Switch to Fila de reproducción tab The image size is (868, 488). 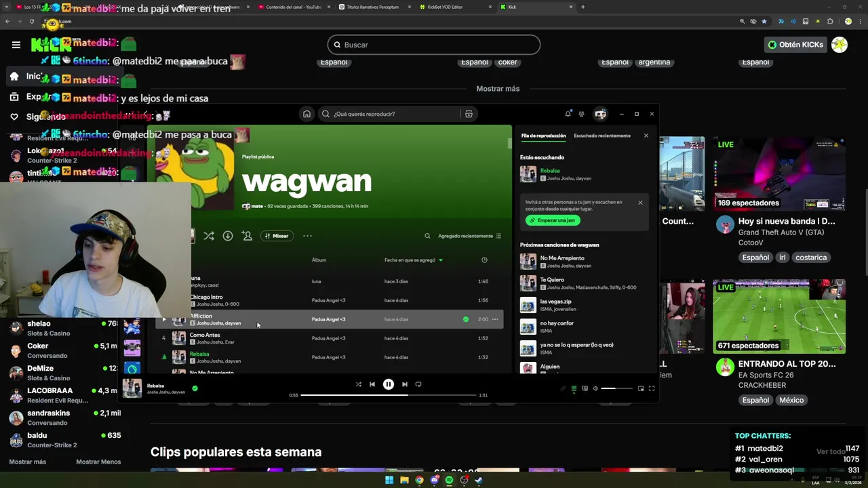click(543, 136)
